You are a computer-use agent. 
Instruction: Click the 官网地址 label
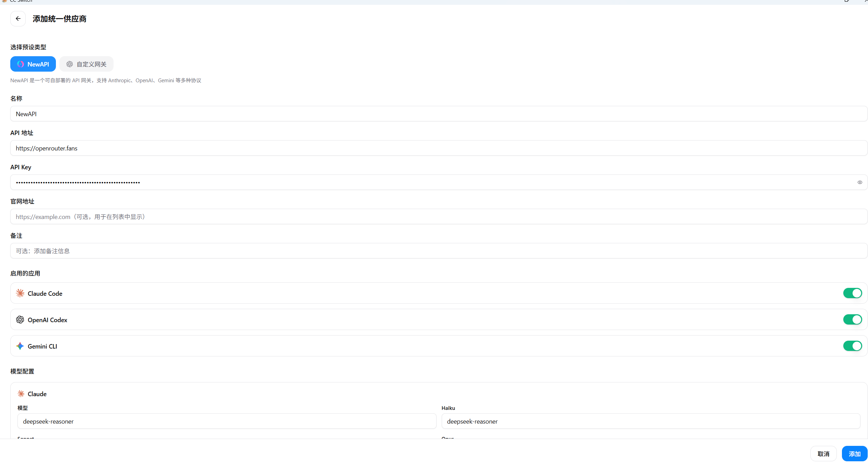(22, 201)
